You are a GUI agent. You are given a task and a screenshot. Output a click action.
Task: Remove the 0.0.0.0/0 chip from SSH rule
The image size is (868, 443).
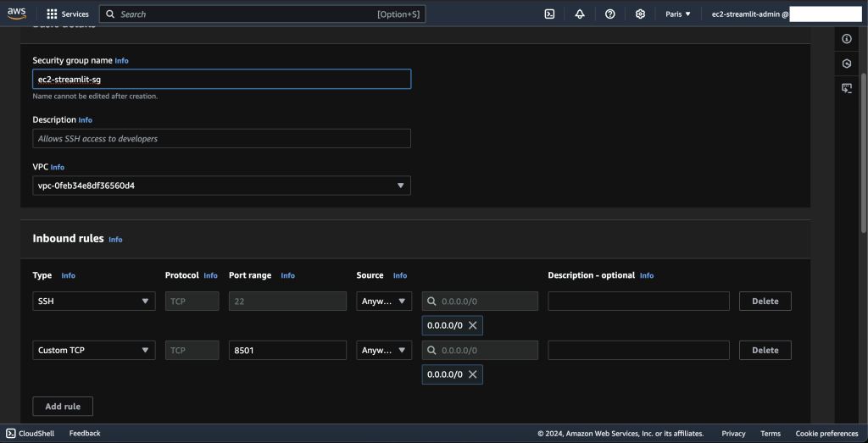pos(473,325)
